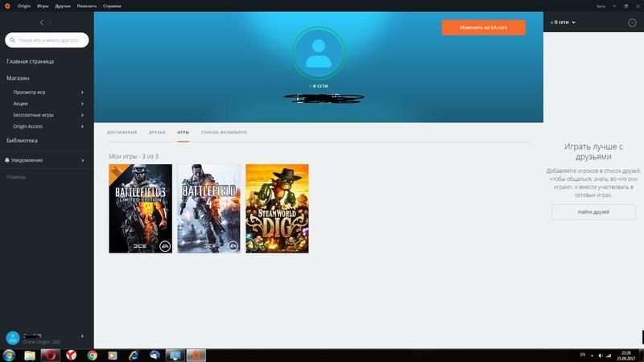Open Библиотека in the sidebar
The image size is (644, 362).
coord(23,140)
